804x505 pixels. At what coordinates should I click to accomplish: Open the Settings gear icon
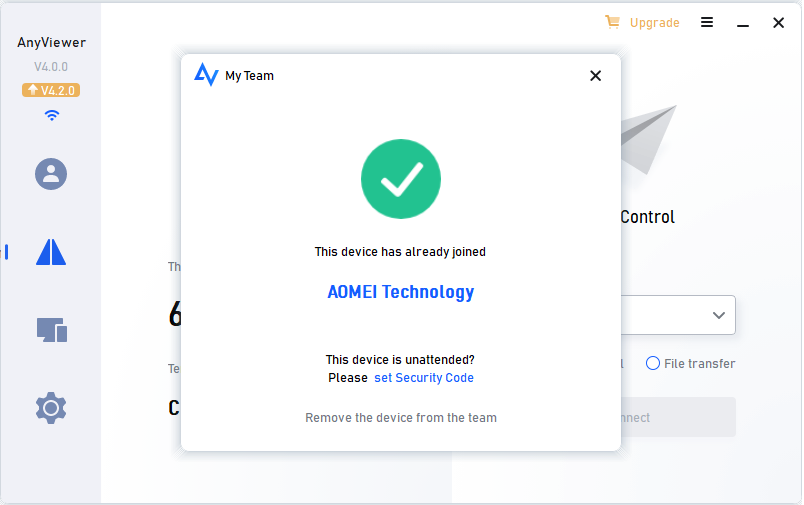point(51,407)
